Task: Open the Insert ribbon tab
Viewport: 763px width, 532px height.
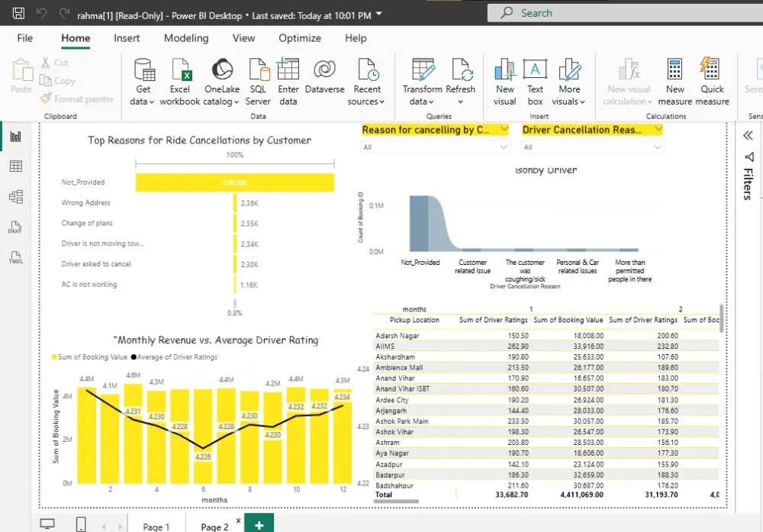Action: pos(127,38)
